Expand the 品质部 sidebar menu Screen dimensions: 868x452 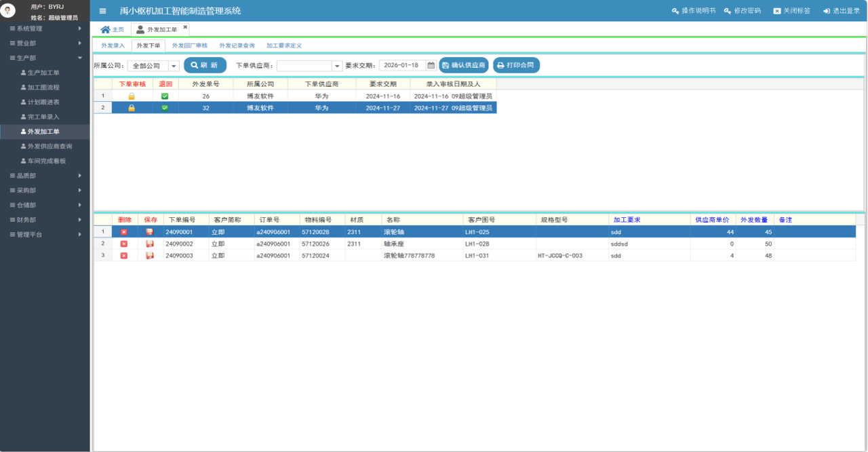[45, 176]
